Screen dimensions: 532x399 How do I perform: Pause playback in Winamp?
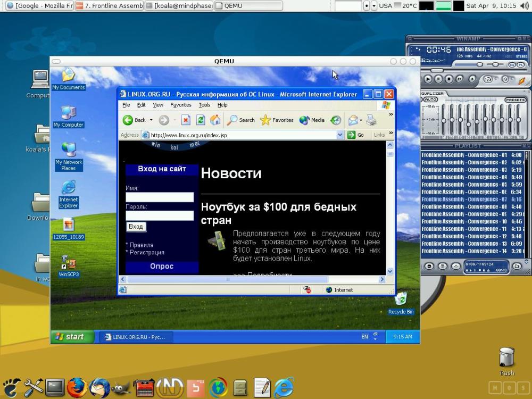439,79
